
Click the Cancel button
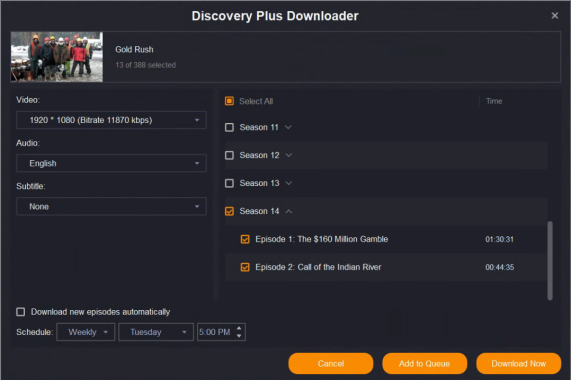click(x=331, y=363)
